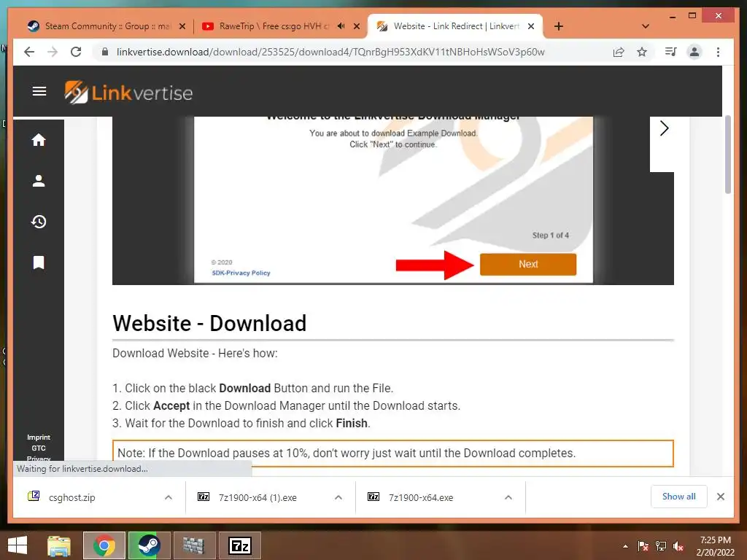
Task: Open 7z1900-x64 (1).exe download
Action: tap(258, 497)
